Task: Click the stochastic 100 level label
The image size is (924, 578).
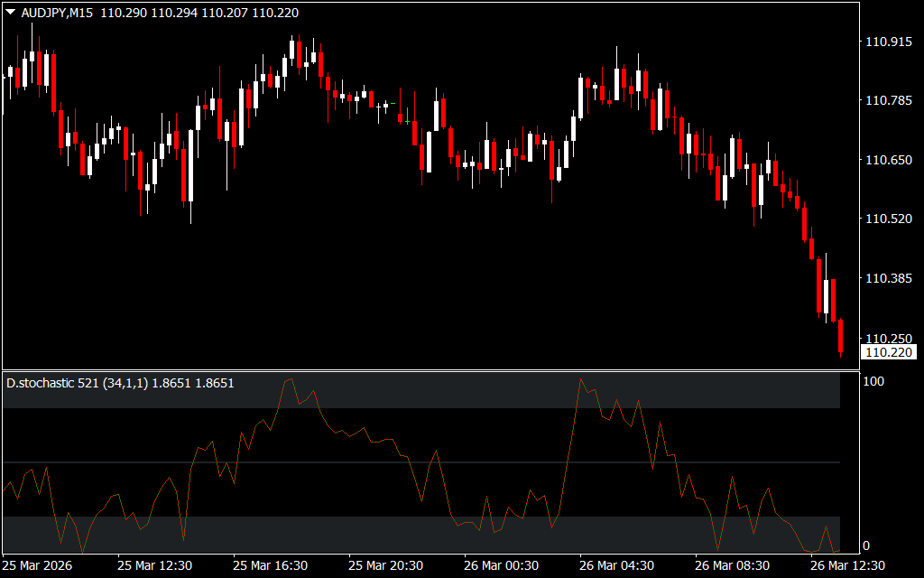Action: [873, 382]
